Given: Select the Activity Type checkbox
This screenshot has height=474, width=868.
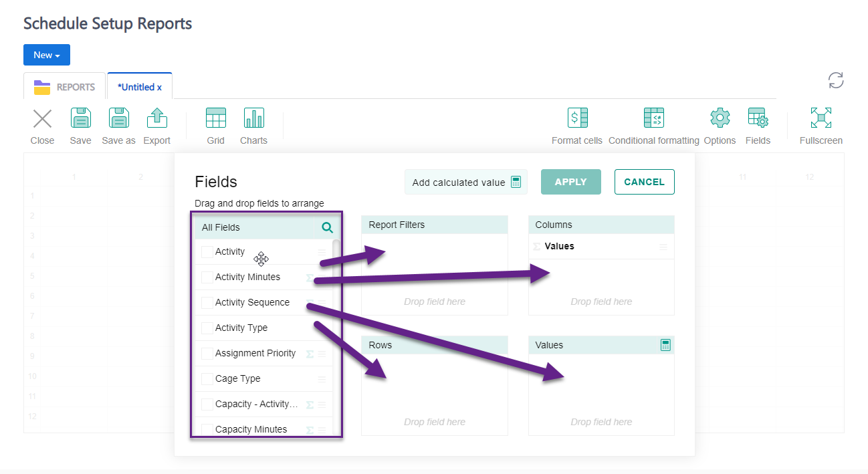Looking at the screenshot, I should [207, 328].
